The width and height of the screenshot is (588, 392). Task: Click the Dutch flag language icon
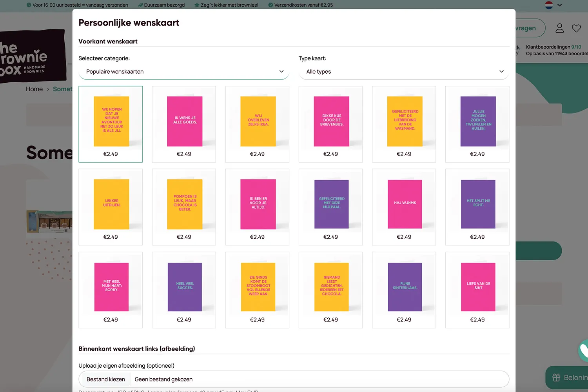point(549,5)
